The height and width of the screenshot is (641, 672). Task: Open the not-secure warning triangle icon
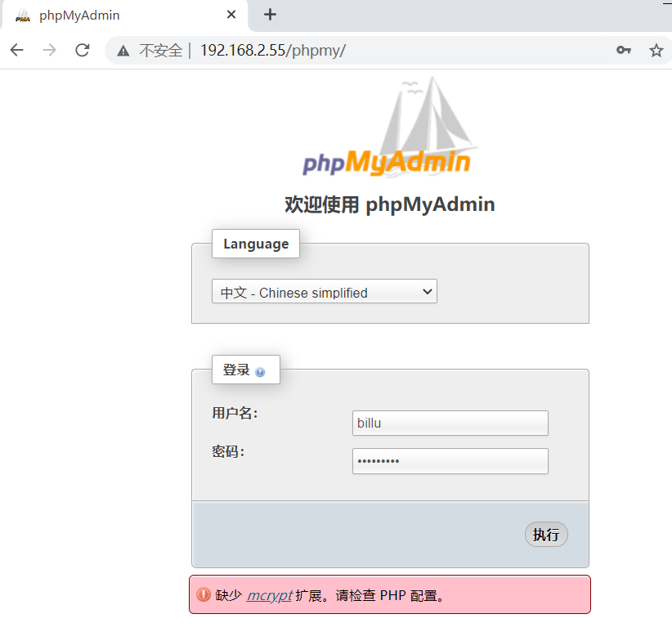pyautogui.click(x=123, y=51)
